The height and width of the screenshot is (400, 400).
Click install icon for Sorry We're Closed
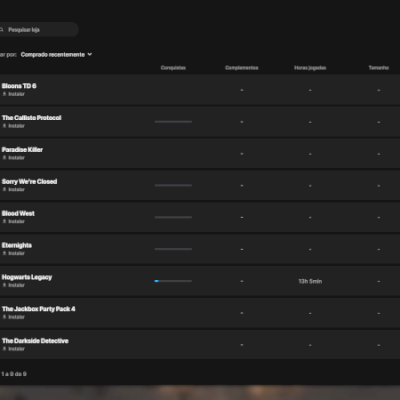[4, 190]
